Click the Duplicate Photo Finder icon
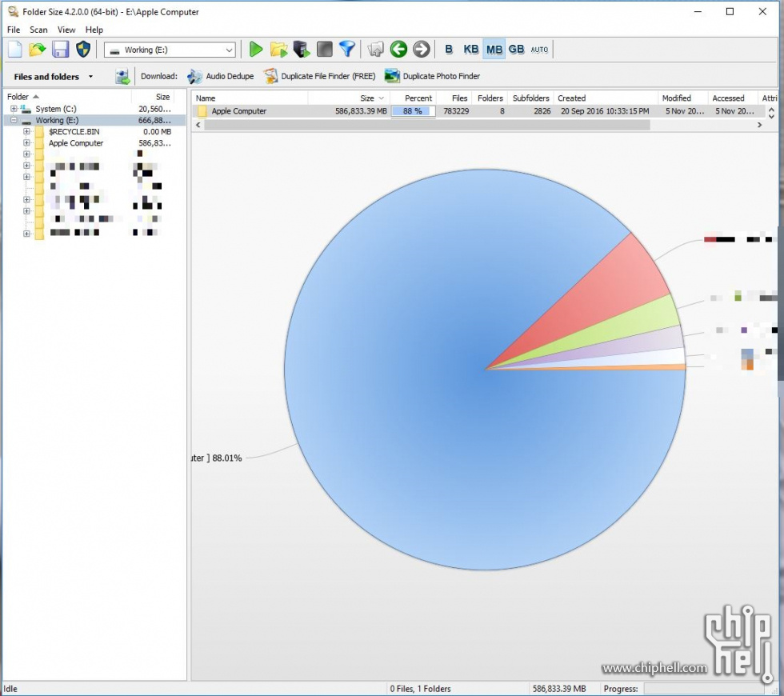 tap(392, 76)
